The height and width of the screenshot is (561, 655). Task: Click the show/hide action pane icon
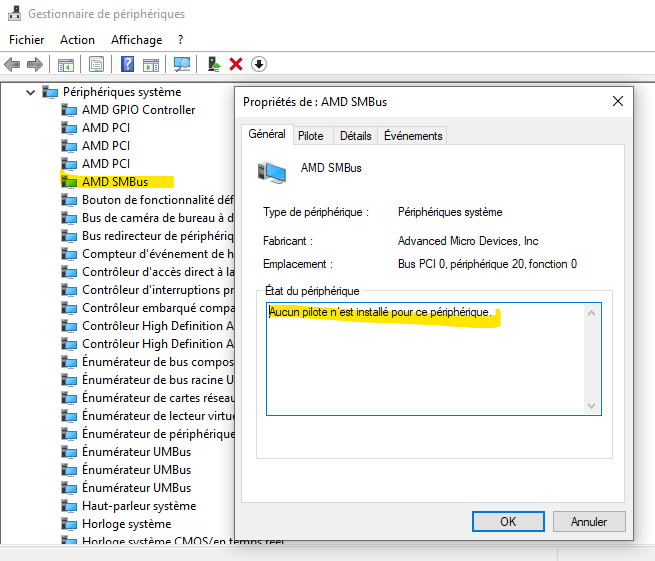151,65
